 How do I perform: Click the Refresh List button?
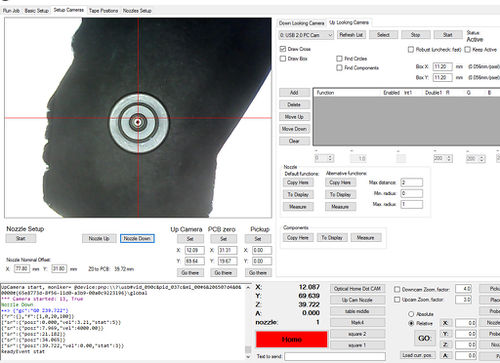pos(351,35)
